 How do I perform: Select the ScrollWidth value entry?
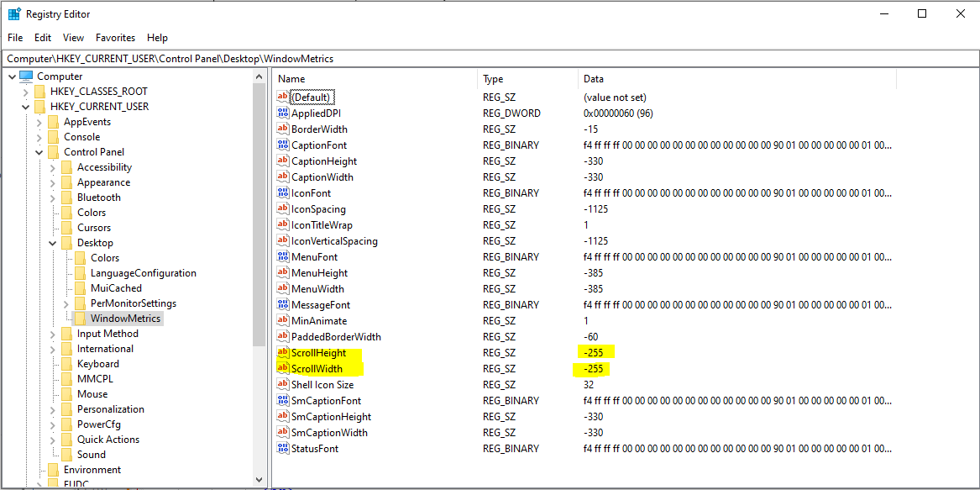318,369
